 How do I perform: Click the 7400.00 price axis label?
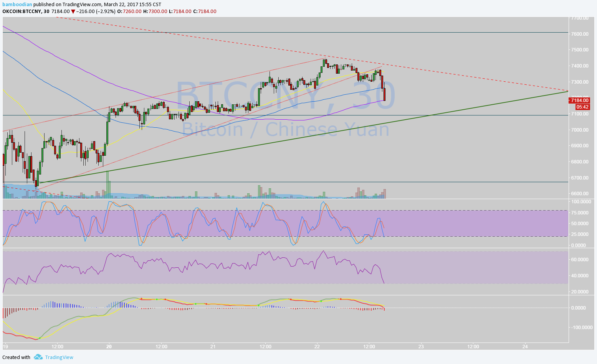(580, 66)
